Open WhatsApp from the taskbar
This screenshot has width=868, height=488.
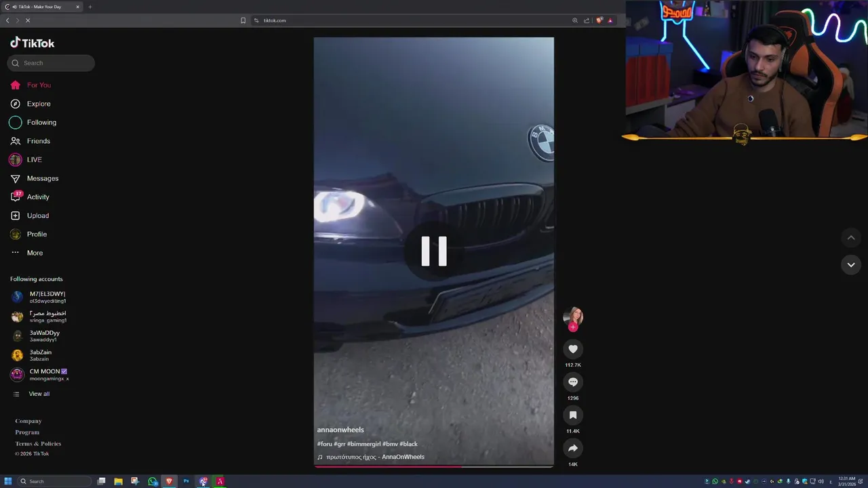[152, 481]
